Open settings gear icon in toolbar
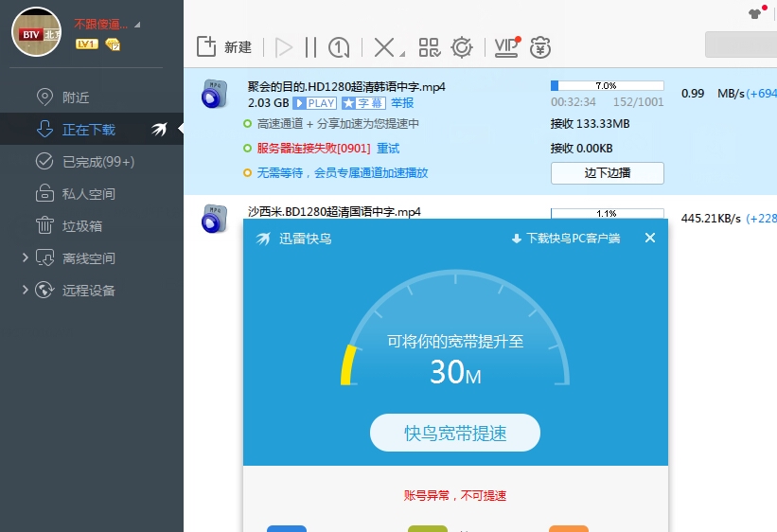Screen dimensions: 777x532 coord(461,47)
